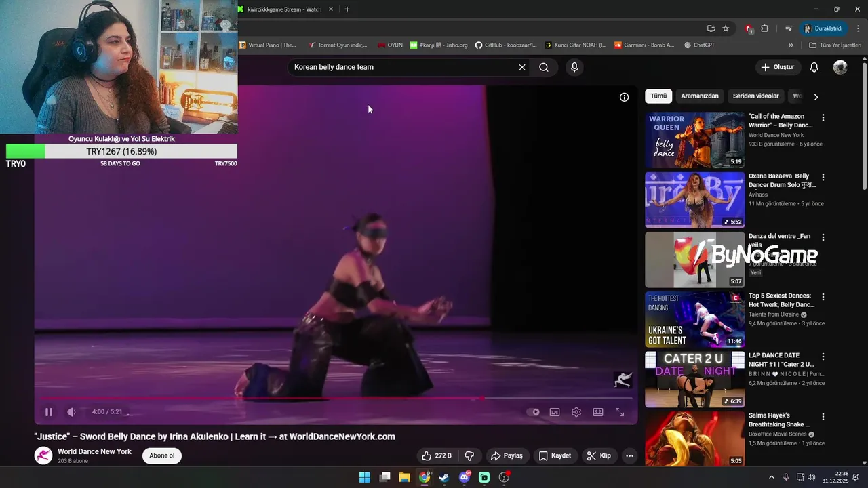868x488 pixels.
Task: Show more filter chips with right chevron
Action: (816, 97)
